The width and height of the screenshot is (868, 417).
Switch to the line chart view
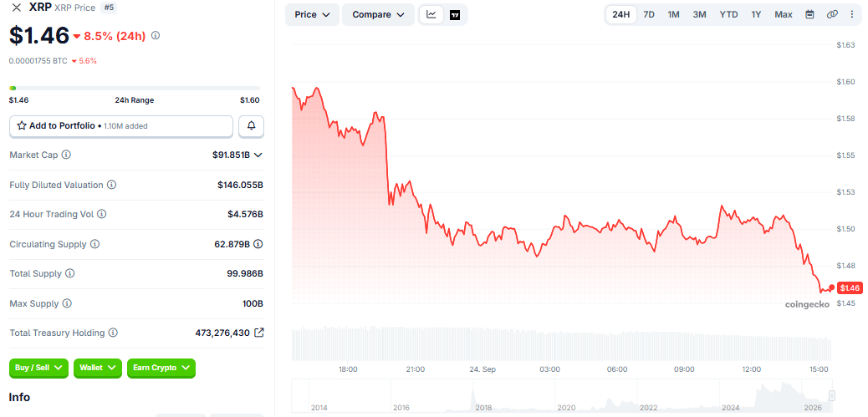(x=431, y=15)
